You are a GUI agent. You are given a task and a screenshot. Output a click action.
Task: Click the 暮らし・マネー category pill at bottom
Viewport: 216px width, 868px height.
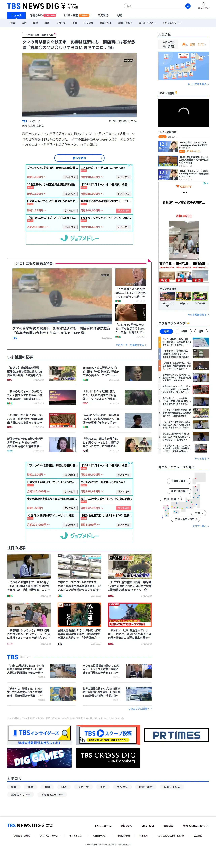coord(20,795)
